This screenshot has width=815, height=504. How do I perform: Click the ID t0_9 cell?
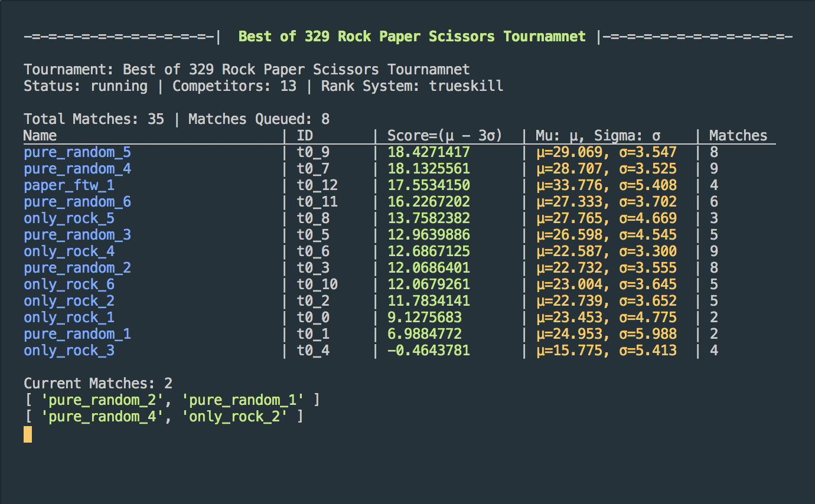click(313, 152)
